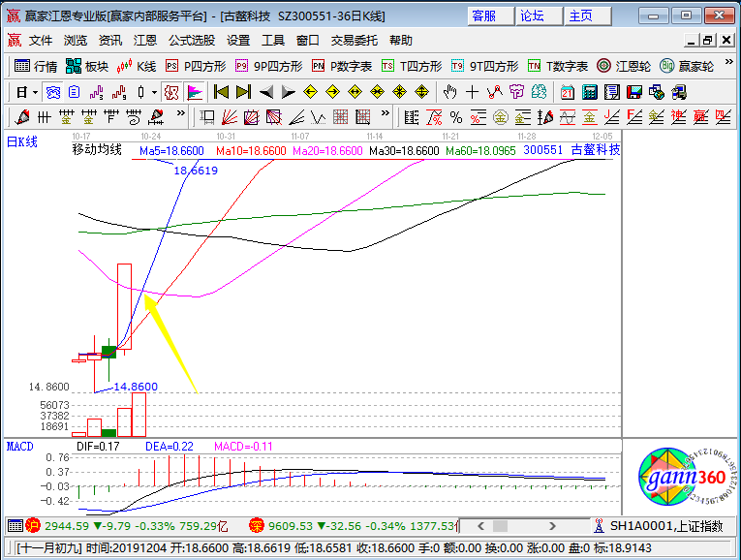Open the P四方形 tool
Image resolution: width=741 pixels, height=560 pixels.
pos(196,66)
